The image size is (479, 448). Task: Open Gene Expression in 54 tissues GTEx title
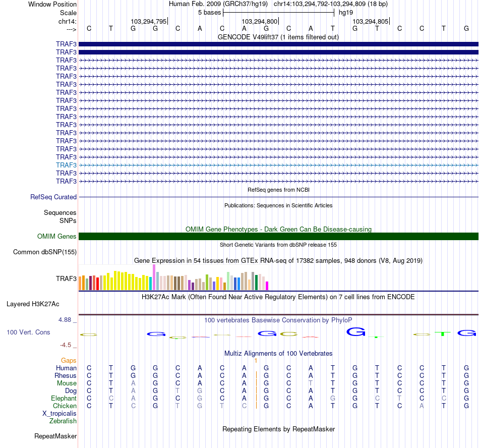point(278,261)
